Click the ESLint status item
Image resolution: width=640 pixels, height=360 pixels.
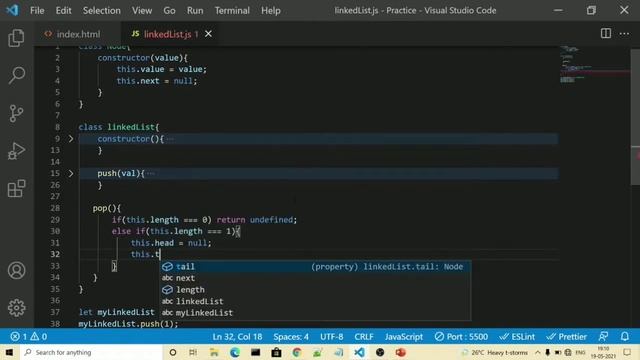[x=517, y=337]
